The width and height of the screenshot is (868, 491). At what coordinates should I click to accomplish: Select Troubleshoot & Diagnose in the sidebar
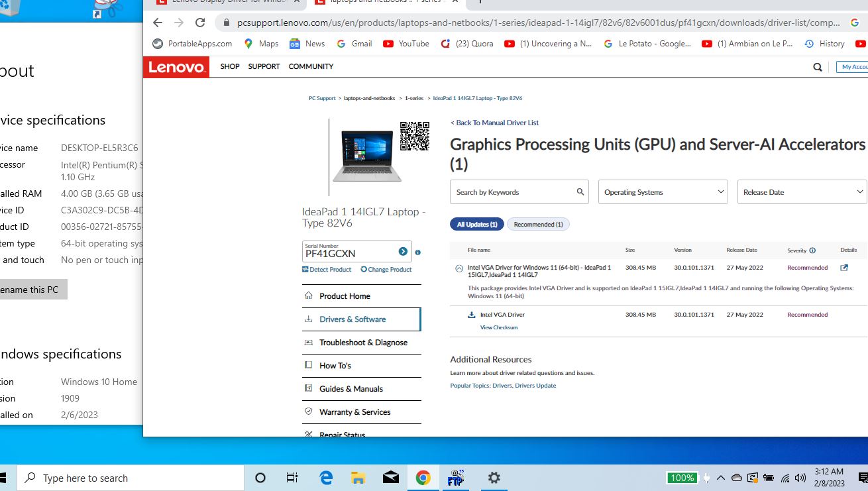pyautogui.click(x=362, y=343)
